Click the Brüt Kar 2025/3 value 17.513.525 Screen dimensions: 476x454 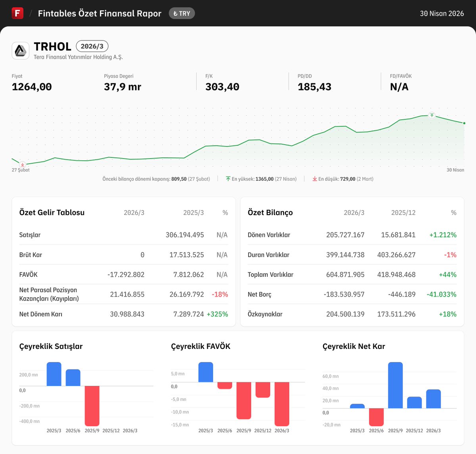point(186,255)
